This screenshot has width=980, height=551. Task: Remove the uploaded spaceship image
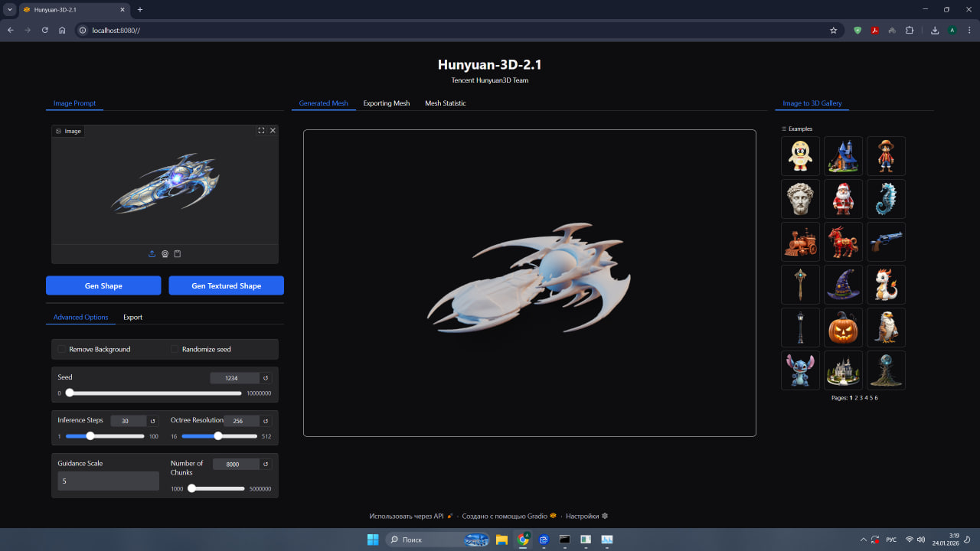coord(273,131)
